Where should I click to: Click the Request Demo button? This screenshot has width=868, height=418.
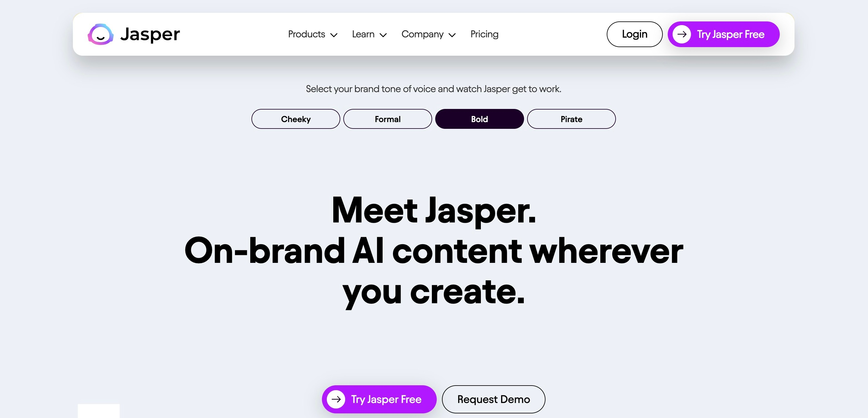[x=493, y=399]
